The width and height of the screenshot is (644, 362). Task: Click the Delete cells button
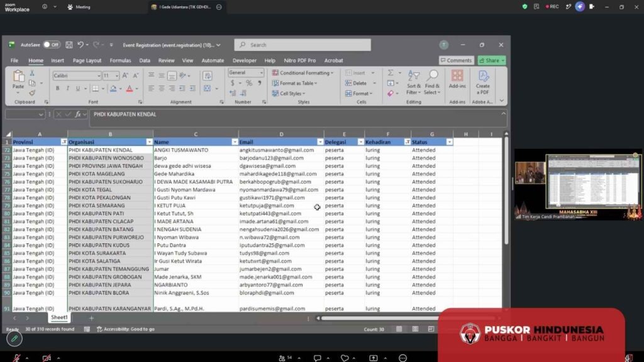coord(356,84)
